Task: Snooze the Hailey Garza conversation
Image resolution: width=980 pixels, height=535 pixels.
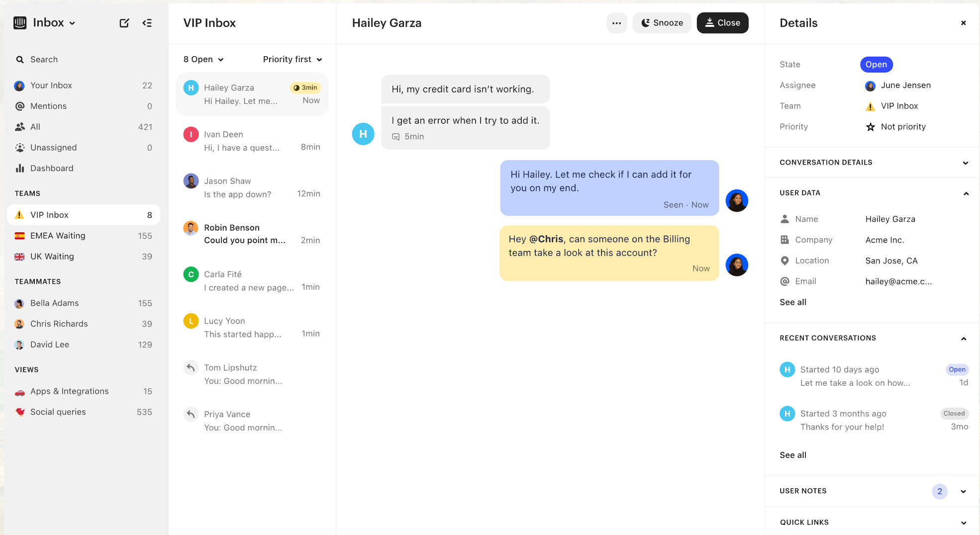Action: pyautogui.click(x=662, y=22)
